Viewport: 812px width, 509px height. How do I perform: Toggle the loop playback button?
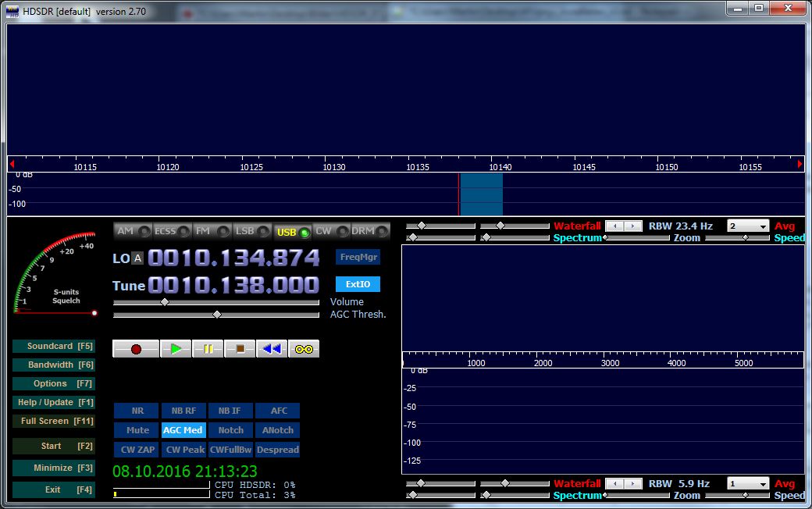304,349
